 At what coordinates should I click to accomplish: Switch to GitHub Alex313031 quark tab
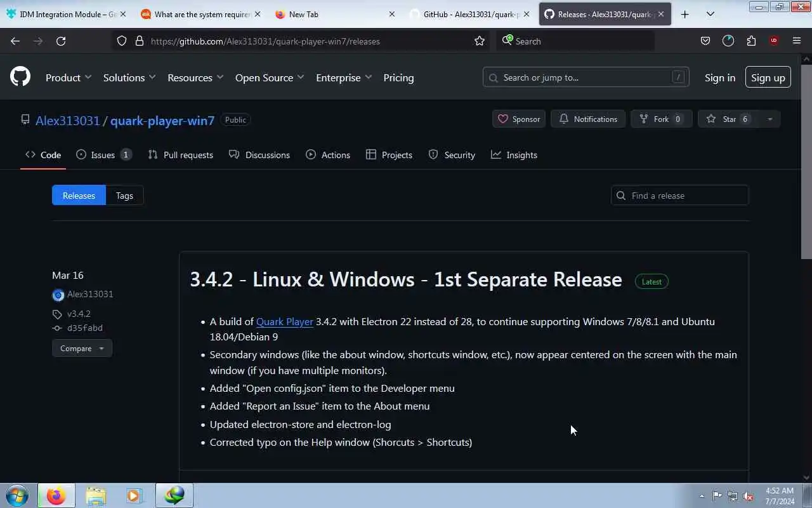click(x=470, y=14)
